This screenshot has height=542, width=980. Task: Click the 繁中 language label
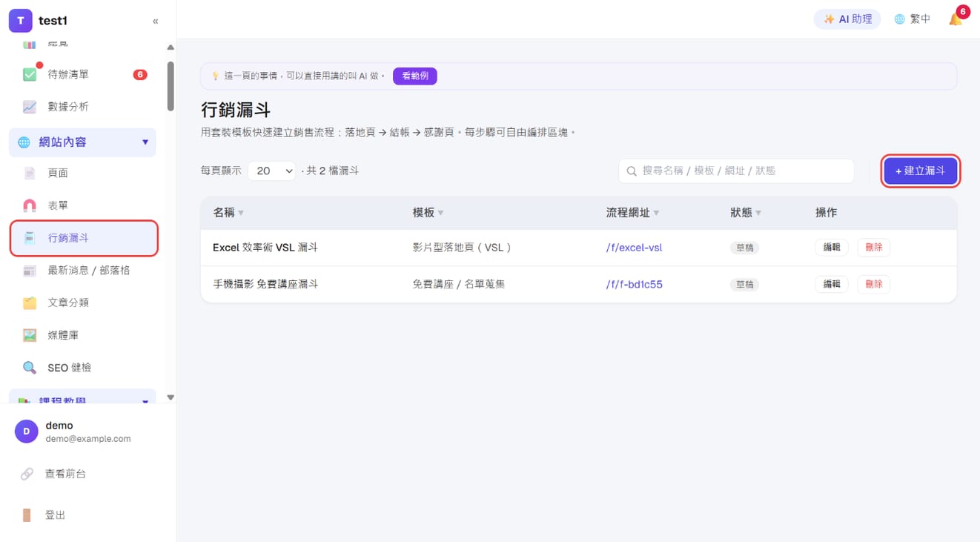(920, 19)
